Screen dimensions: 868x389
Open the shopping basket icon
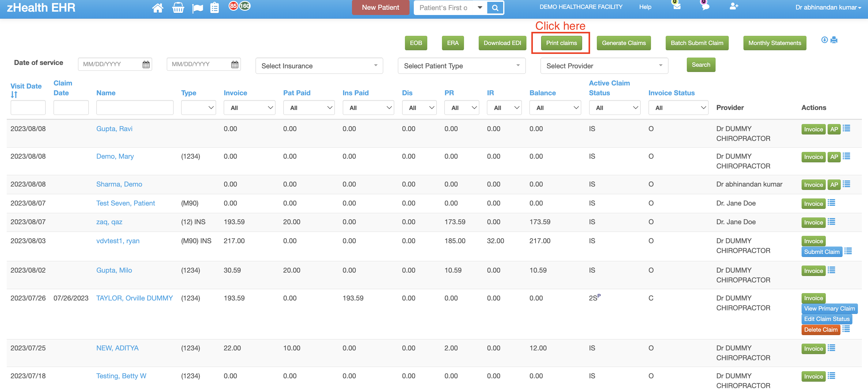(178, 7)
